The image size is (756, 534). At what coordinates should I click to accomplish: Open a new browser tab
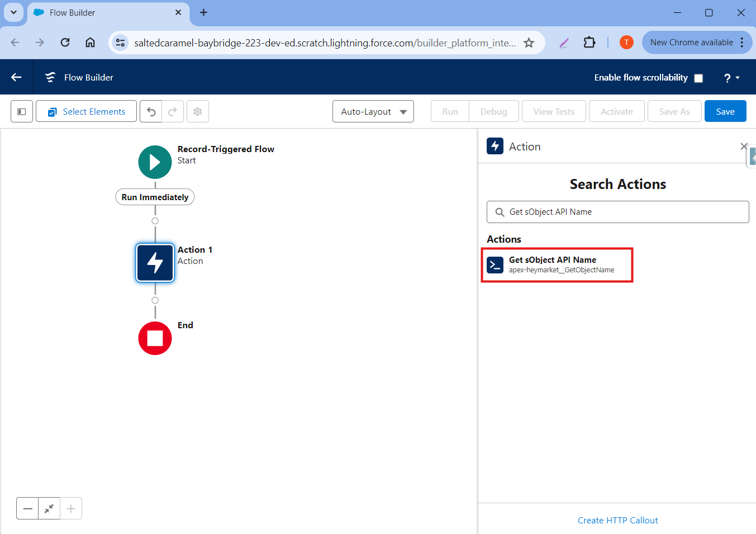203,12
